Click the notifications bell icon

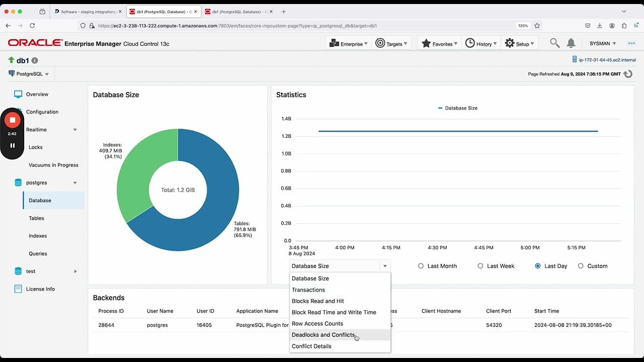pos(571,43)
